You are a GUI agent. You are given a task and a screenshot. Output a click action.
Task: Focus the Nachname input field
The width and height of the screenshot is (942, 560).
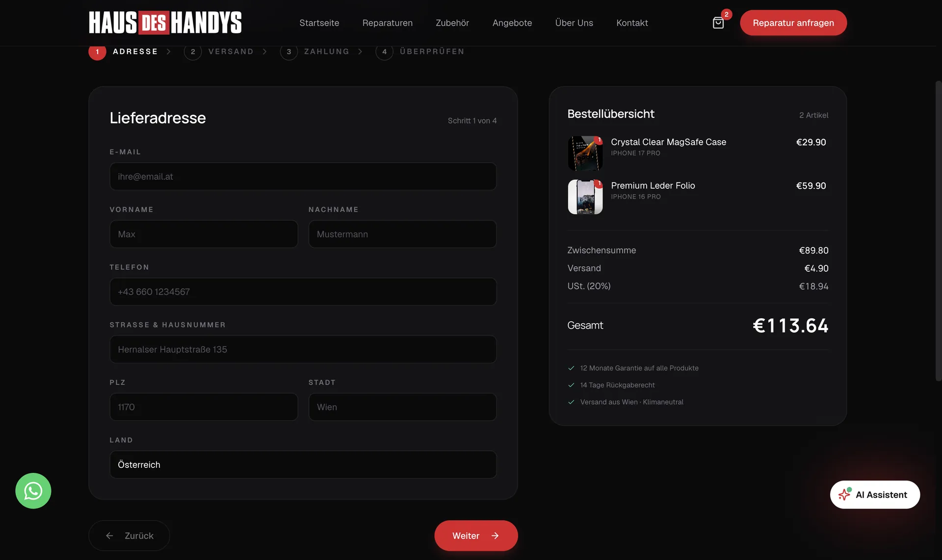(x=402, y=234)
